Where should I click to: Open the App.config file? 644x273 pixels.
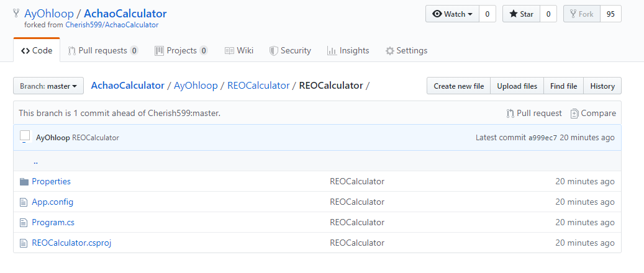(x=53, y=202)
